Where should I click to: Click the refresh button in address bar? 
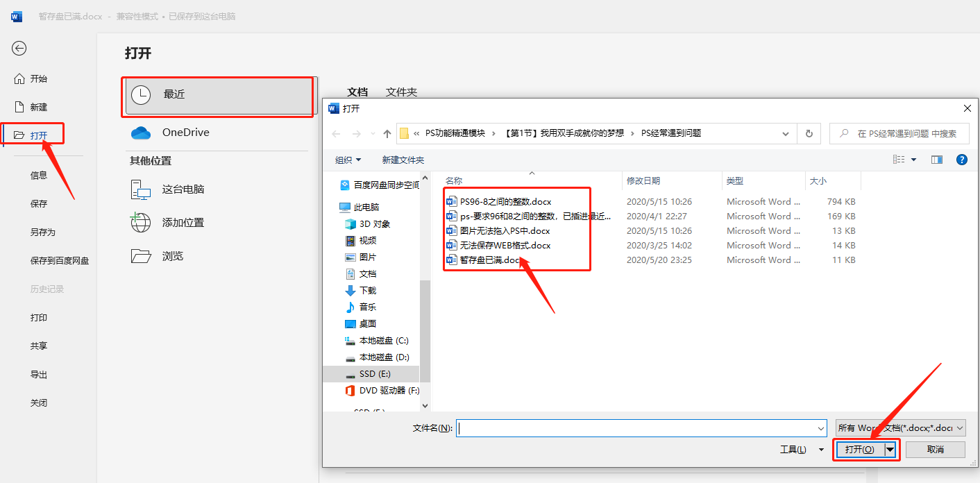(x=809, y=134)
